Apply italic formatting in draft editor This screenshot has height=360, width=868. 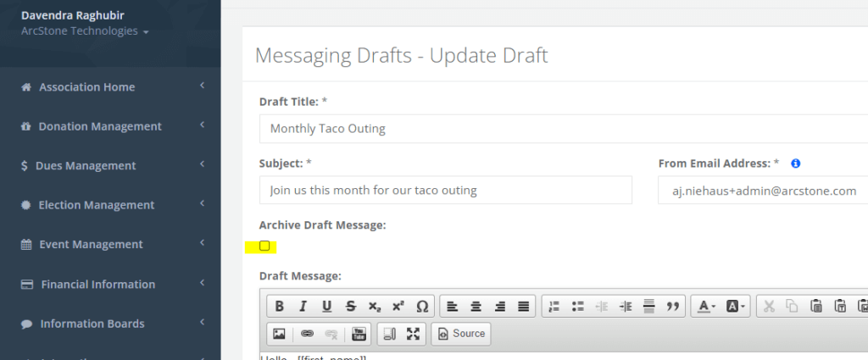click(303, 307)
